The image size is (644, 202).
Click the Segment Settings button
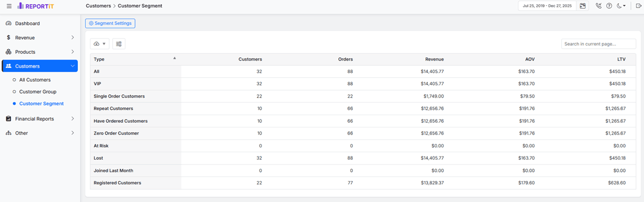110,24
